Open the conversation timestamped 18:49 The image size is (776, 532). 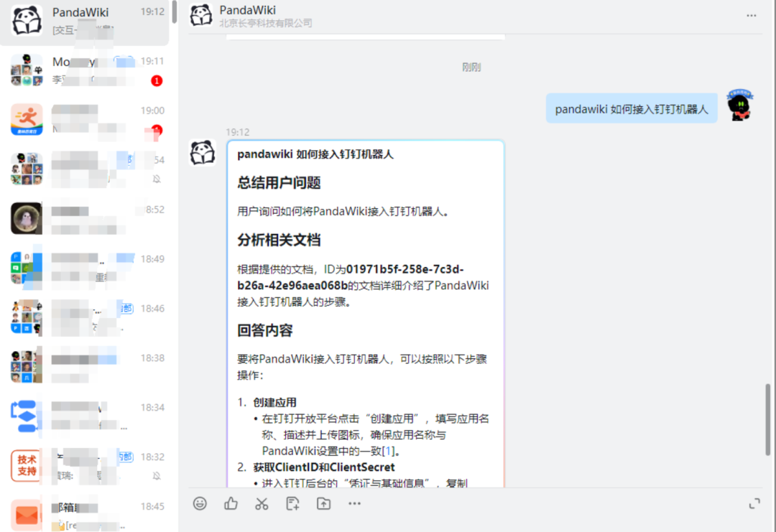click(85, 268)
